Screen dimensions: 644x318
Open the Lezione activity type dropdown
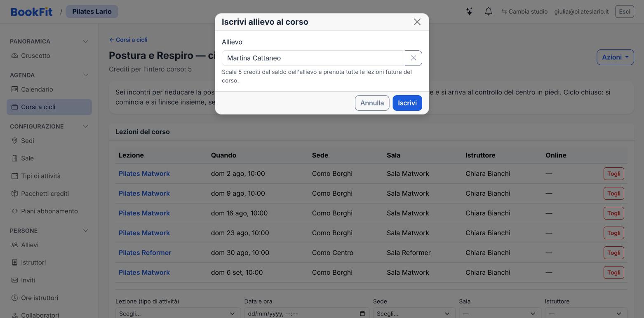[178, 313]
